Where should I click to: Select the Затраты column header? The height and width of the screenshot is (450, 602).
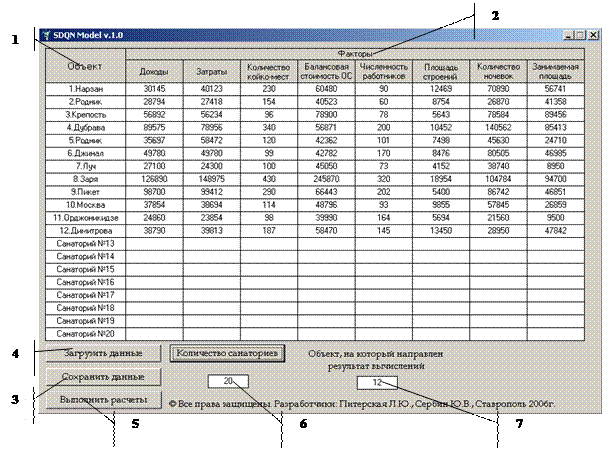(x=211, y=70)
